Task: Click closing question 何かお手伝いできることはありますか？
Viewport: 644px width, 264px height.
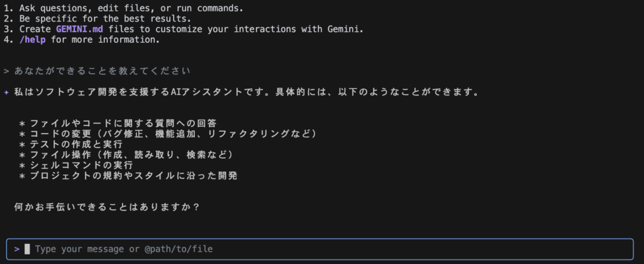Action: [x=107, y=207]
